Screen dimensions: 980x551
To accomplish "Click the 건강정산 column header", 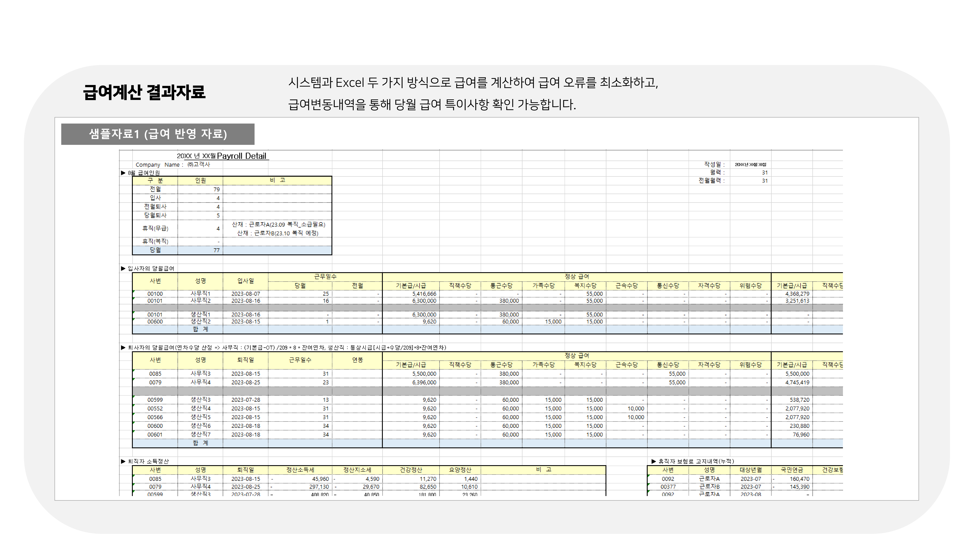I will click(x=411, y=470).
